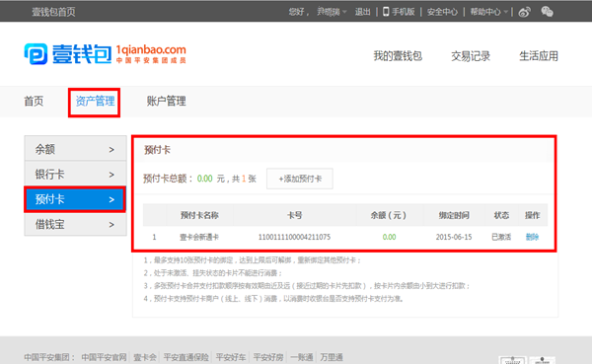The image size is (592, 364).
Task: Select 银行卡 in the sidebar
Action: pyautogui.click(x=75, y=174)
